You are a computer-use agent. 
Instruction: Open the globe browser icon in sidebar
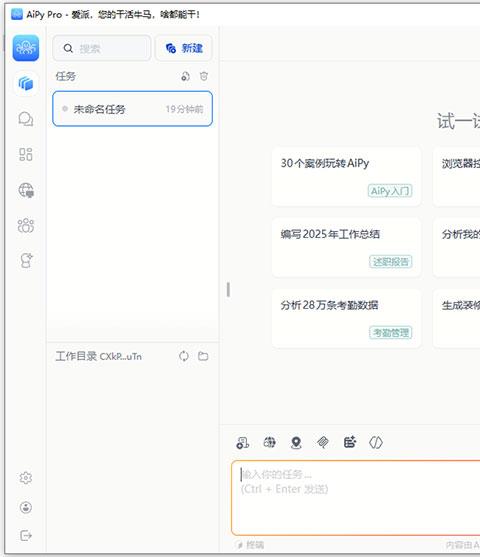pos(26,190)
